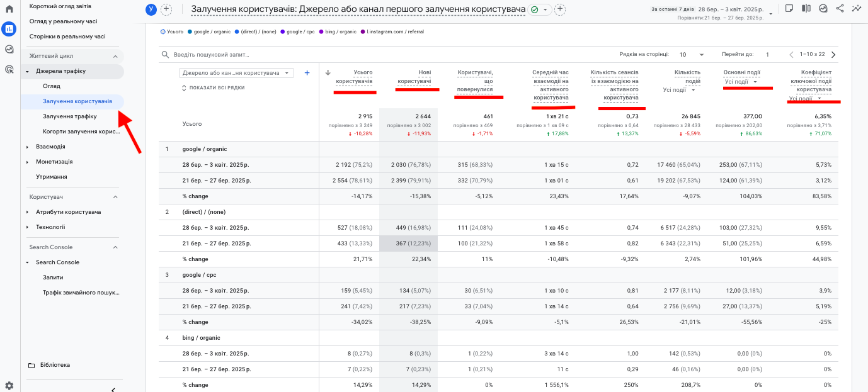Screen dimensions: 868x392
Task: Expand 'Показати всі рядки' rows toggle
Action: pos(213,88)
